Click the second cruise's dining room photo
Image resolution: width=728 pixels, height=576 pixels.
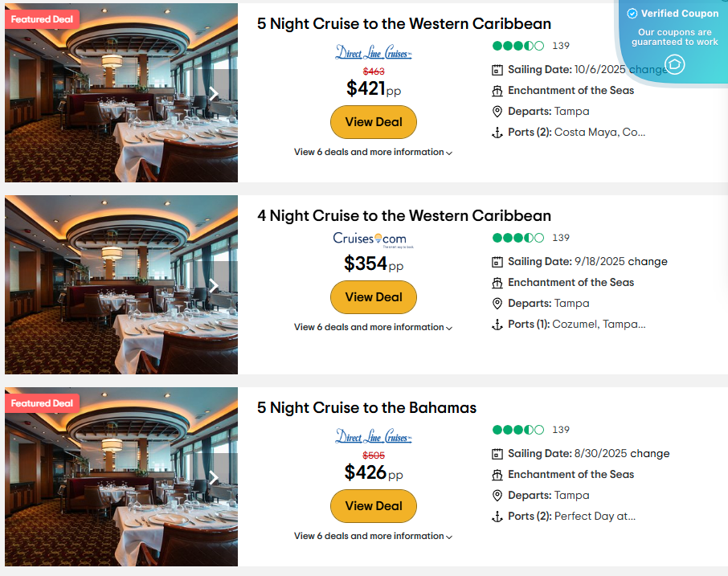tap(121, 284)
